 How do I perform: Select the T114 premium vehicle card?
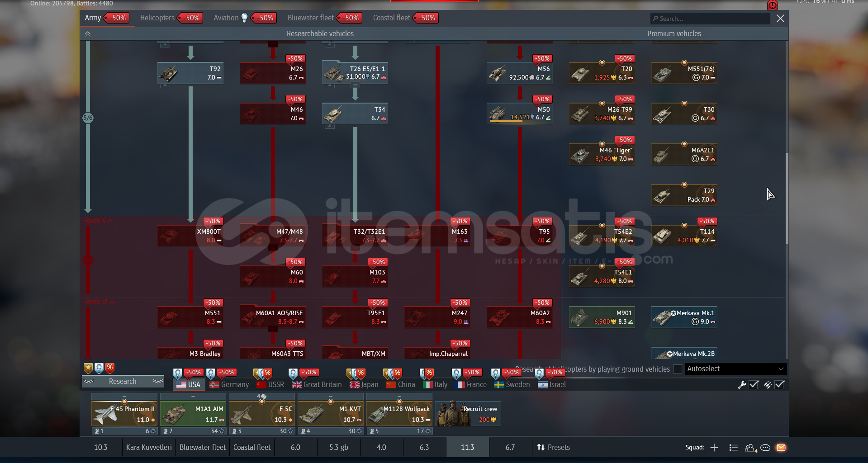point(684,236)
